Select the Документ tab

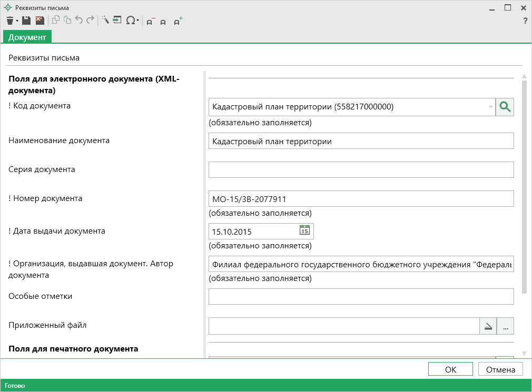(27, 37)
